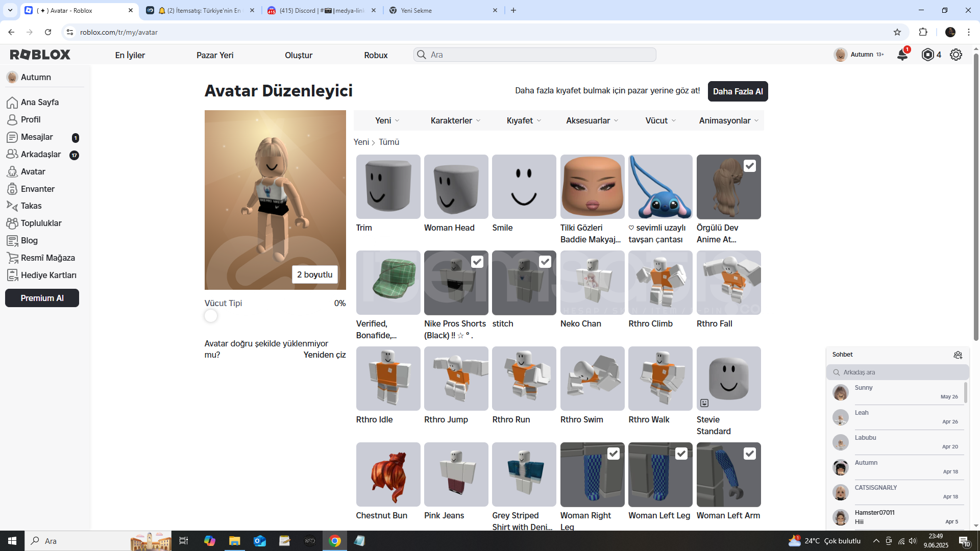Click the Hediye Kartları sidebar icon
The height and width of the screenshot is (551, 980).
[12, 275]
